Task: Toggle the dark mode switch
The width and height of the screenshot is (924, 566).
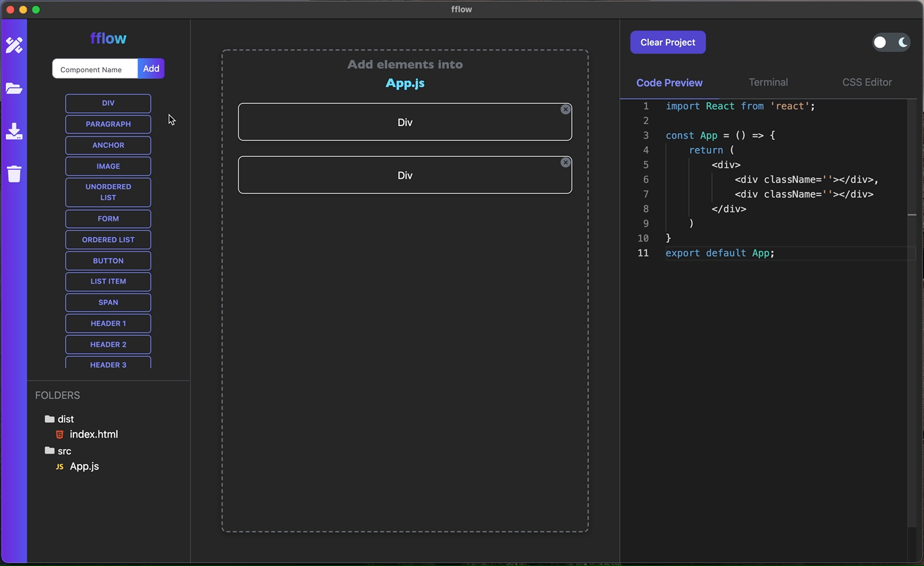Action: click(x=891, y=42)
